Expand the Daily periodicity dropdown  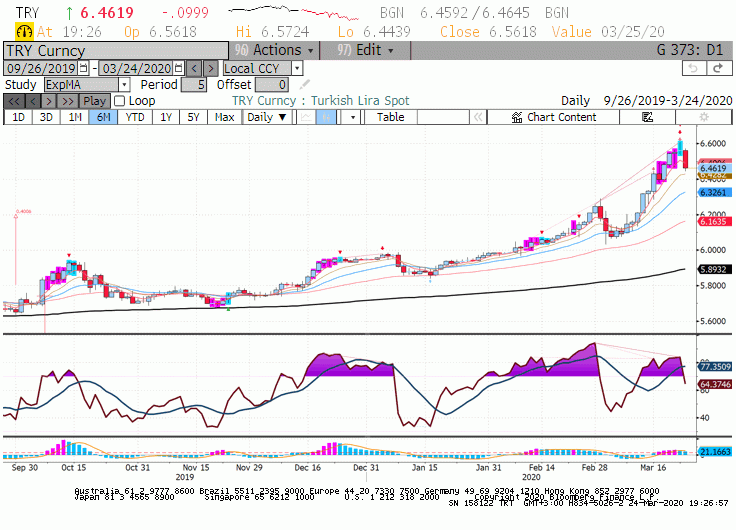(267, 117)
